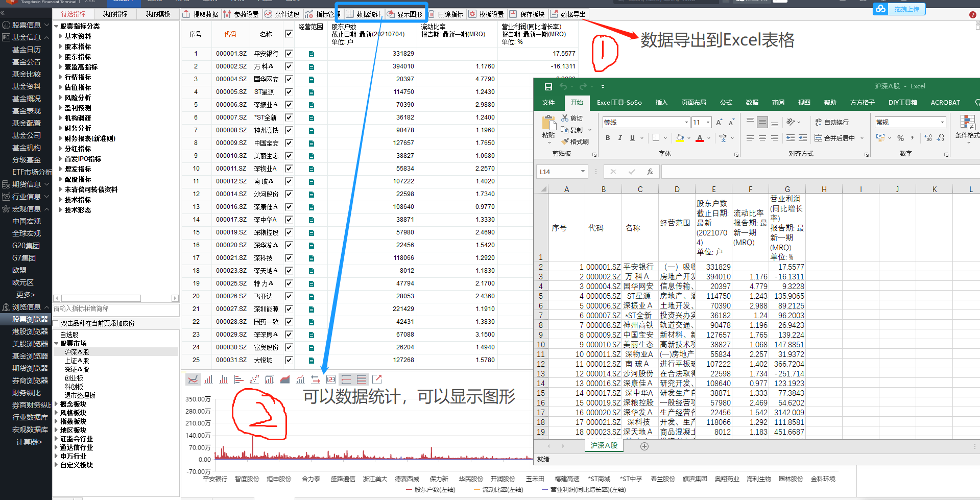Open the Excel 公式 ribbon tab
The width and height of the screenshot is (980, 500).
pos(726,103)
